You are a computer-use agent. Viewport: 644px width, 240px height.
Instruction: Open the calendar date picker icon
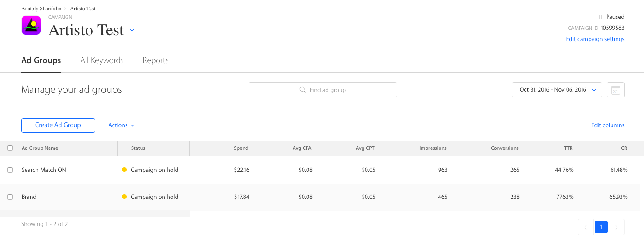pos(615,90)
